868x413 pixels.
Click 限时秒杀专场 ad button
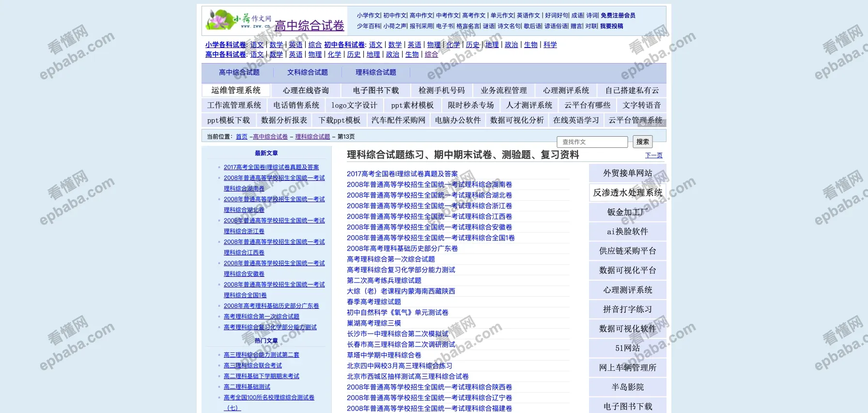pyautogui.click(x=471, y=105)
